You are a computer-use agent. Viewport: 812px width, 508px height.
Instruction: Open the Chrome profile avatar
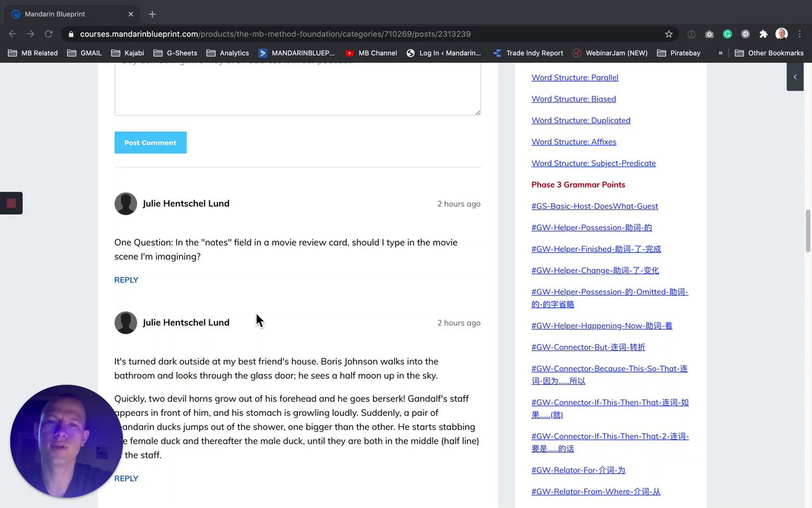[x=782, y=34]
